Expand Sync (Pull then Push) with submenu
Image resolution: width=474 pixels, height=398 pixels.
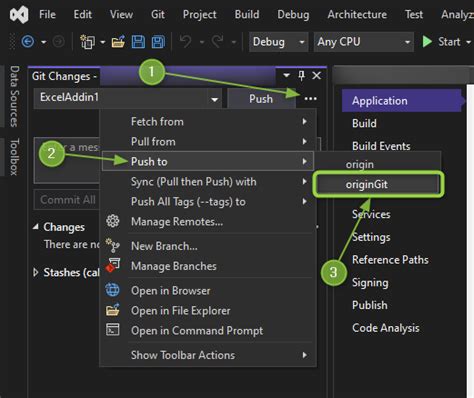point(208,182)
